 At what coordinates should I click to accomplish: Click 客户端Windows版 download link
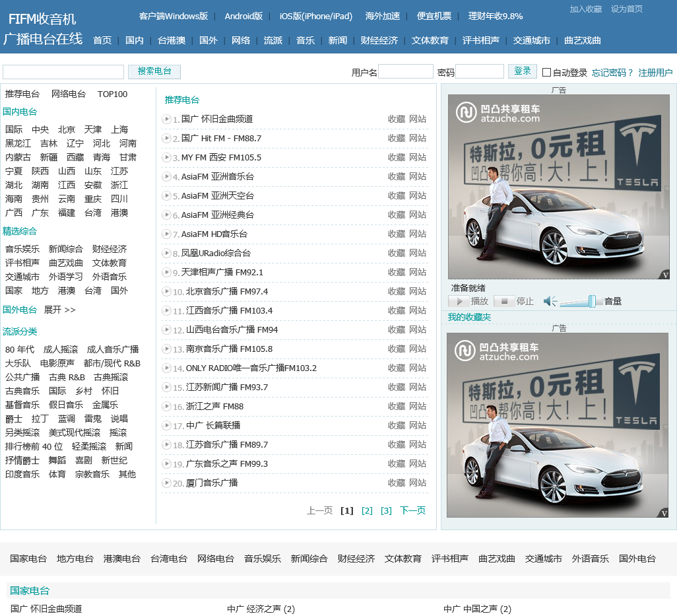coord(173,17)
